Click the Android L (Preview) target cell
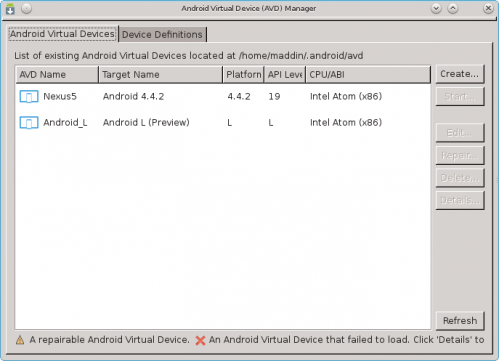The width and height of the screenshot is (499, 361). pyautogui.click(x=146, y=123)
